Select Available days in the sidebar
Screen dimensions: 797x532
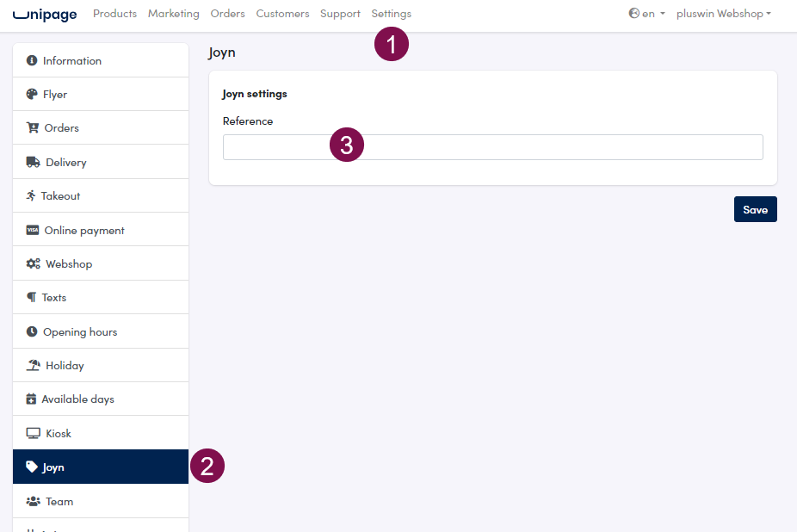point(101,399)
